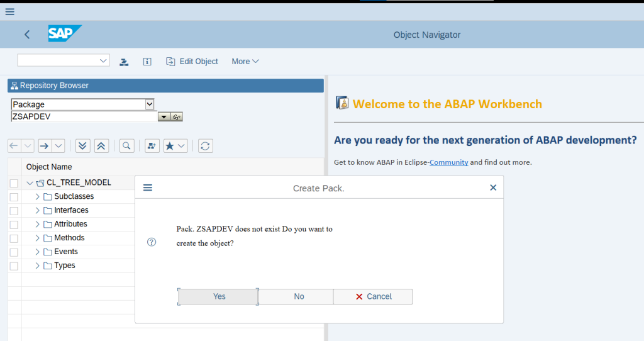Click the Object Navigator title
The height and width of the screenshot is (341, 644).
pyautogui.click(x=427, y=35)
